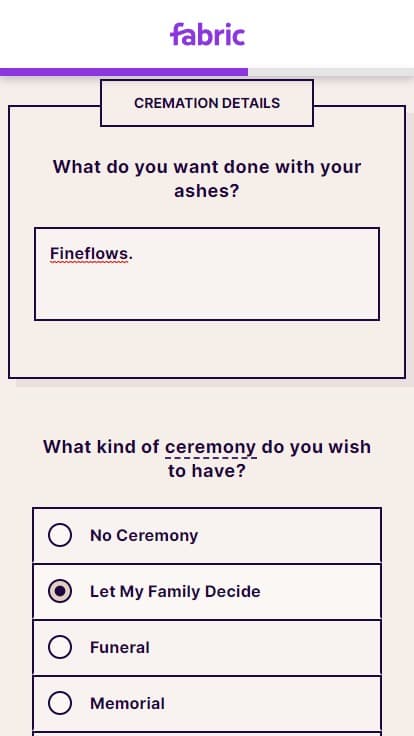The image size is (414, 736).
Task: Choose the Funeral radio circle
Action: pyautogui.click(x=60, y=647)
